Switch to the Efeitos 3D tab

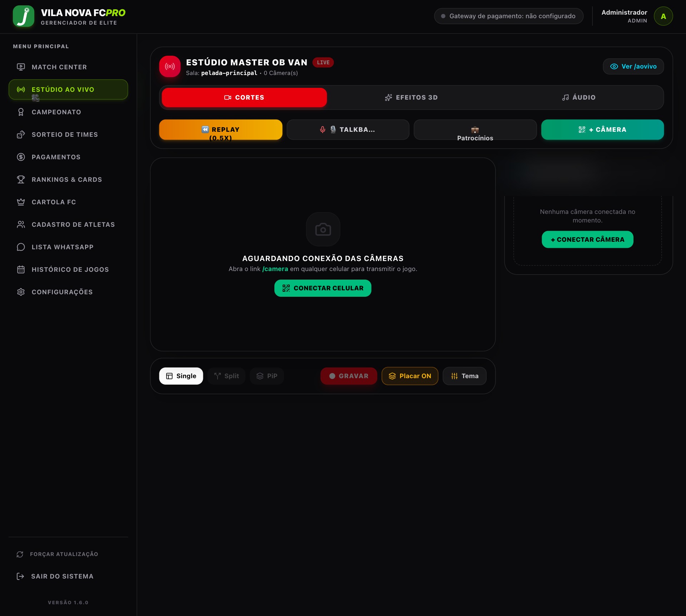(x=411, y=97)
